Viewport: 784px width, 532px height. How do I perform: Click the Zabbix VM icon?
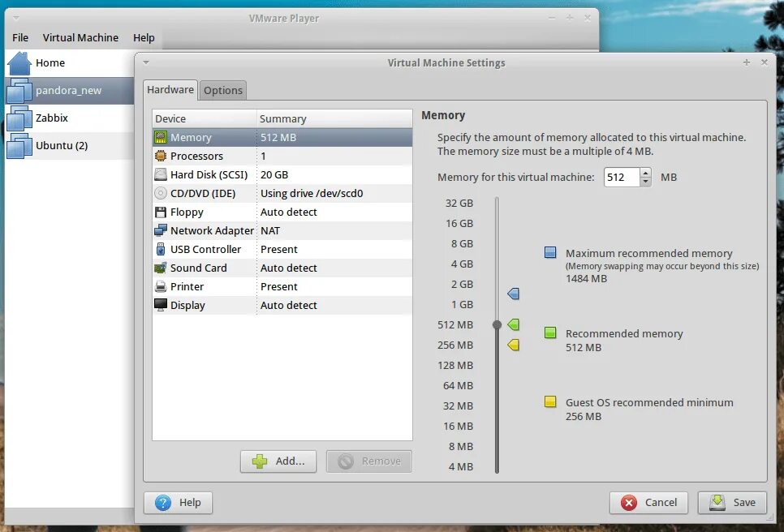click(x=19, y=118)
